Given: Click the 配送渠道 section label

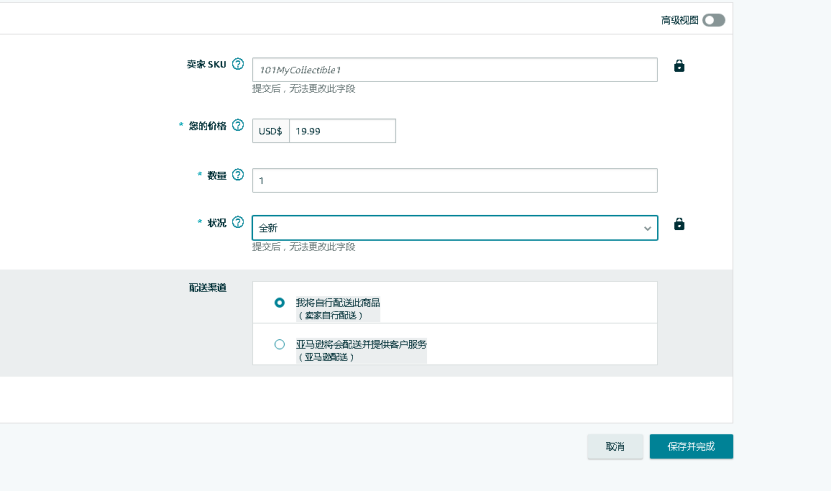Looking at the screenshot, I should pyautogui.click(x=208, y=288).
